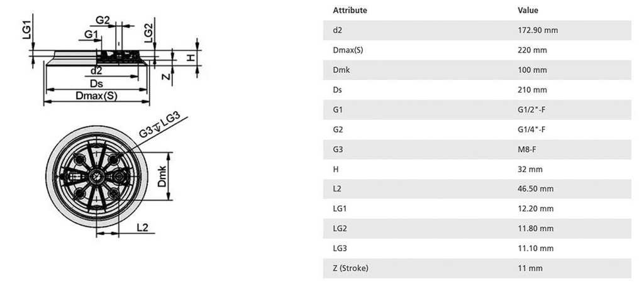The height and width of the screenshot is (287, 644).
Task: Select the LG3 attribute cell in the table
Action: tap(339, 249)
